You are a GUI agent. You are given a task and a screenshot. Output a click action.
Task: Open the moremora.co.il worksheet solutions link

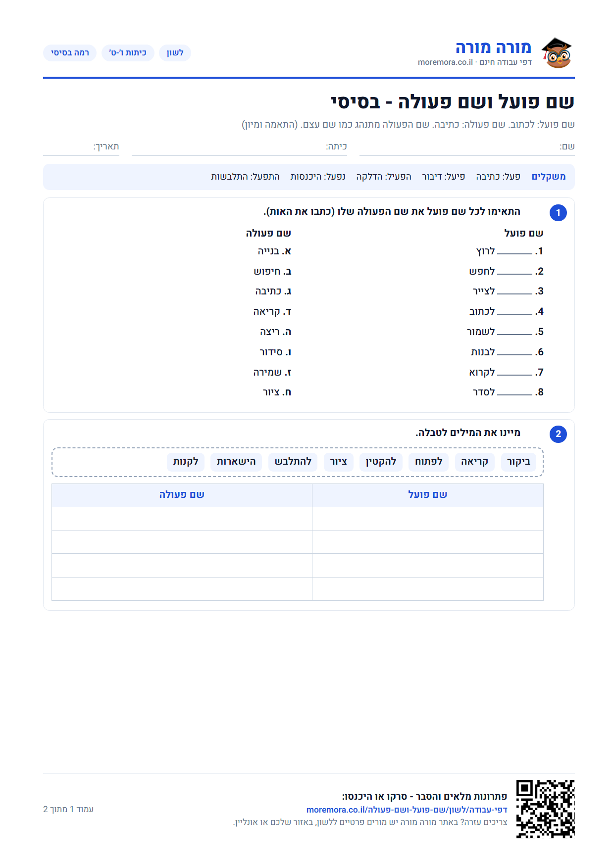coord(407,810)
